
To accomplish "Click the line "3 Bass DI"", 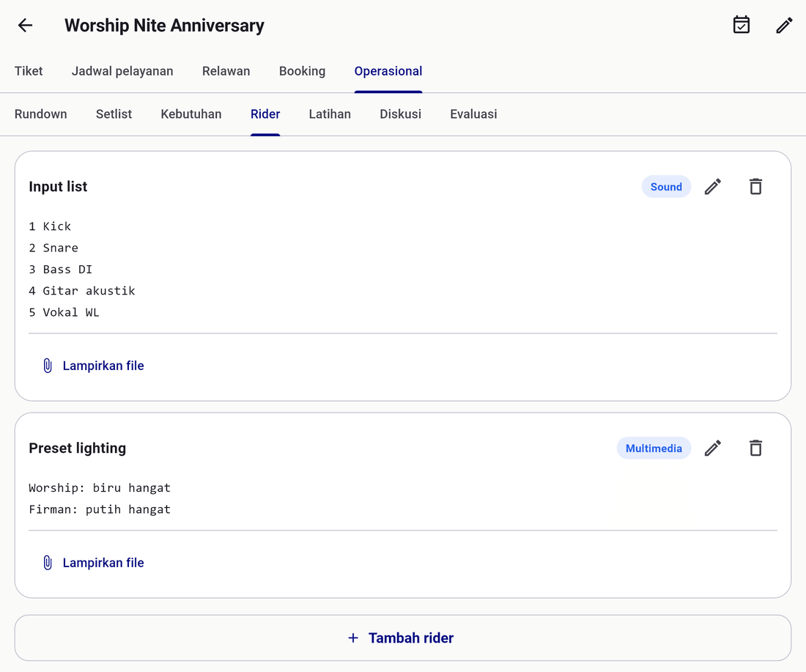I will (x=61, y=270).
